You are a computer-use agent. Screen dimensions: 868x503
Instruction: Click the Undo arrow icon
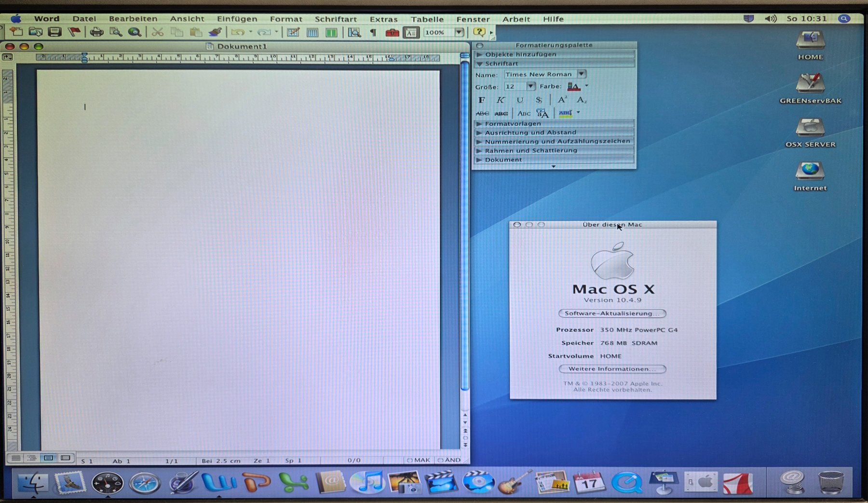[x=237, y=32]
